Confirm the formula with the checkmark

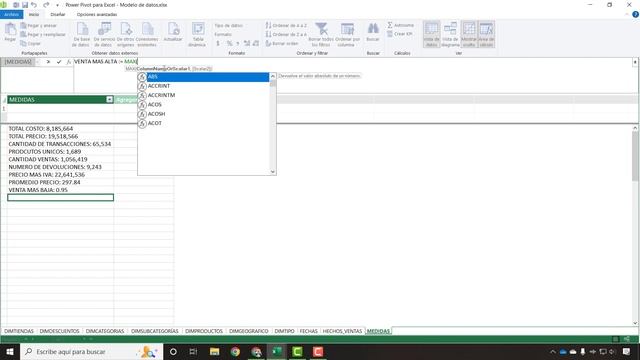click(x=59, y=62)
